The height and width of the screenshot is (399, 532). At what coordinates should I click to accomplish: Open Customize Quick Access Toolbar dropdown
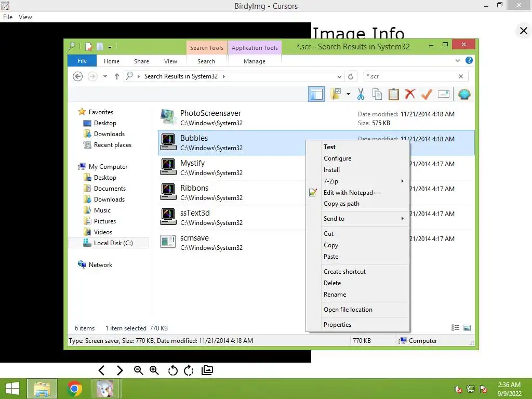pos(110,47)
